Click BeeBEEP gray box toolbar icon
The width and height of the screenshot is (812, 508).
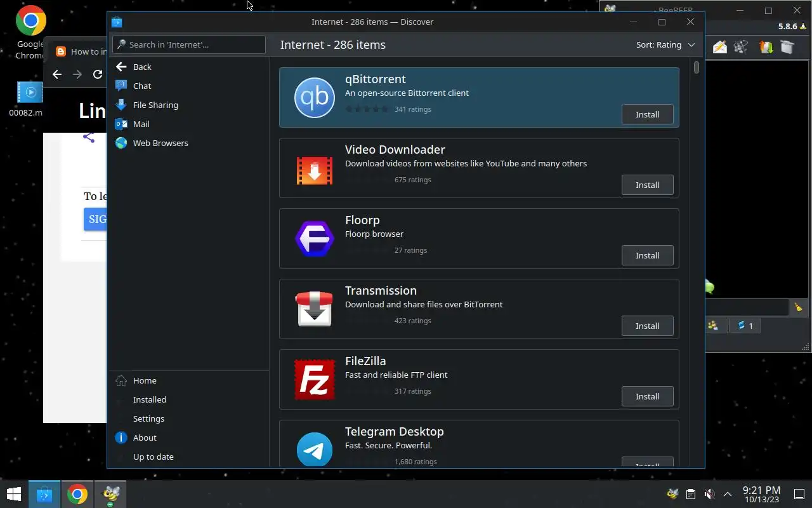[x=787, y=47]
